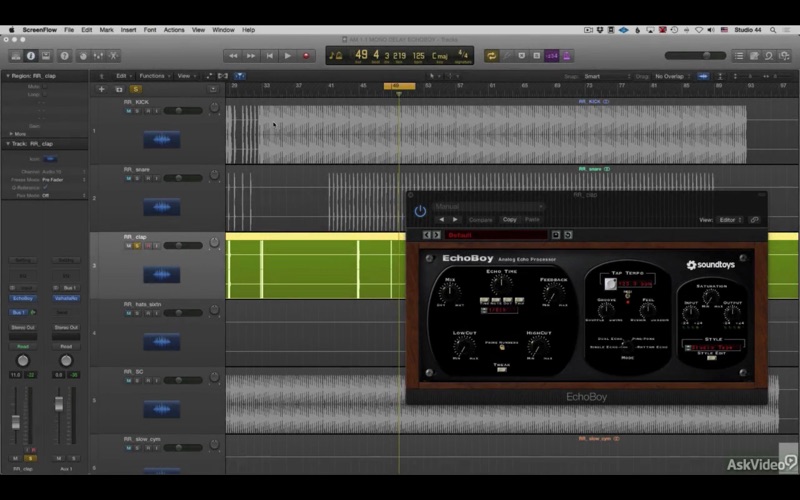This screenshot has height=500, width=800.
Task: Toggle the blue waveform zoom button
Action: point(703,76)
